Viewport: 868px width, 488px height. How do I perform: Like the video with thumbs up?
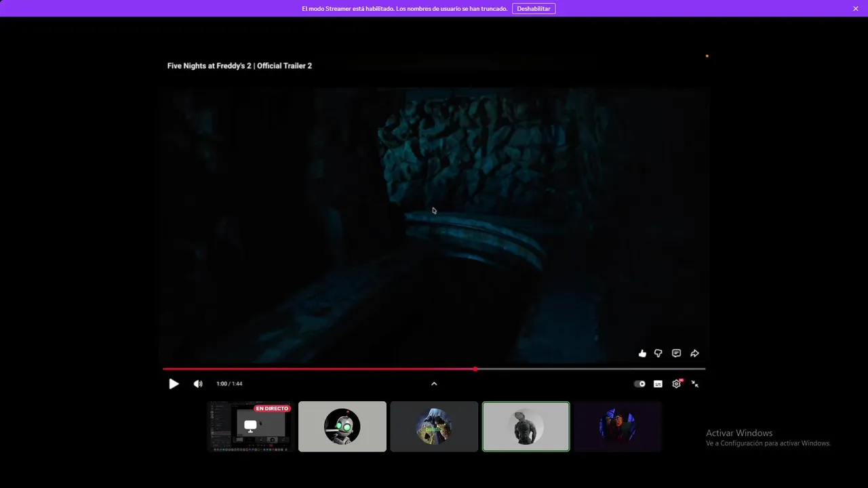point(642,353)
